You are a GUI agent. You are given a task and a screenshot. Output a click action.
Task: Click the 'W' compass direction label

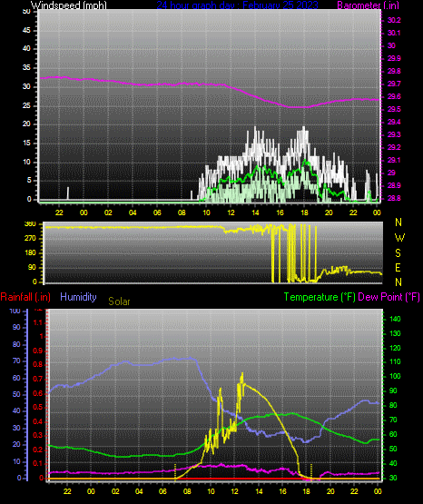399,238
